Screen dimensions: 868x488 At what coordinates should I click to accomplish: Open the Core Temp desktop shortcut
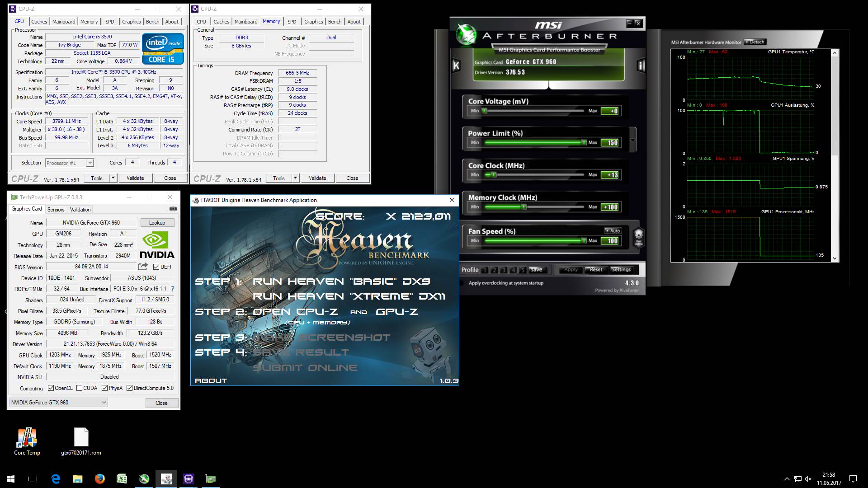tap(27, 441)
